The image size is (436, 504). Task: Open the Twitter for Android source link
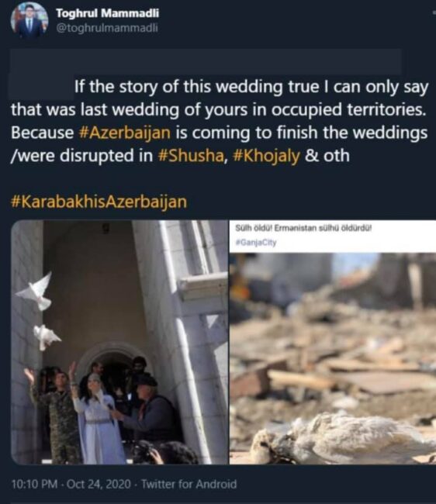click(189, 484)
